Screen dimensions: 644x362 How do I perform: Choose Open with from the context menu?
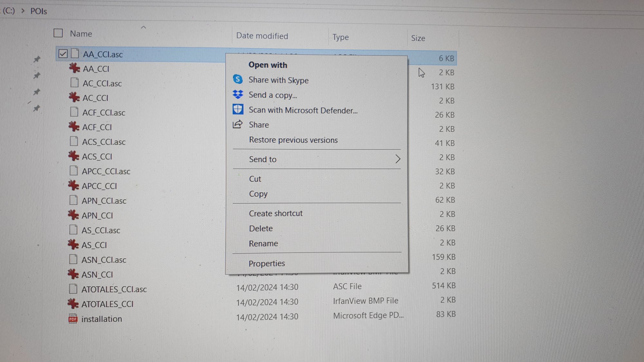point(268,65)
